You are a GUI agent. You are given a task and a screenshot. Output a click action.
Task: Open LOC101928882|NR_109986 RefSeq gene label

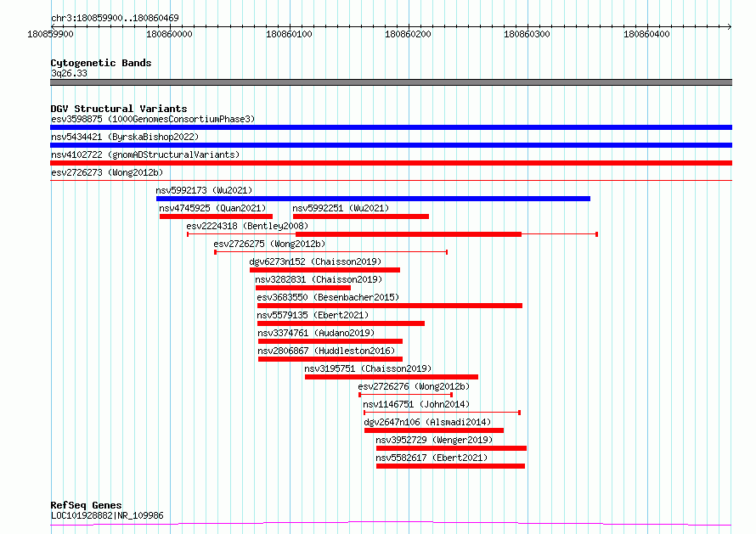(107, 515)
